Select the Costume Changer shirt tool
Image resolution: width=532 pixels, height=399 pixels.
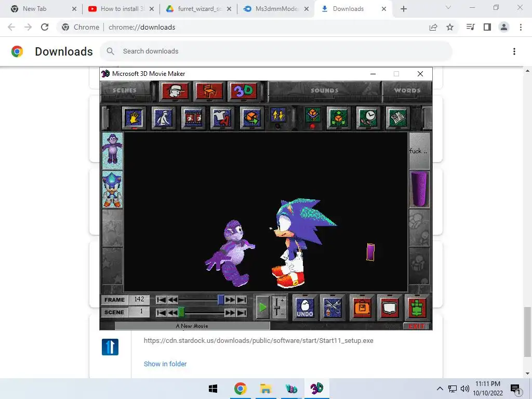pyautogui.click(x=222, y=118)
